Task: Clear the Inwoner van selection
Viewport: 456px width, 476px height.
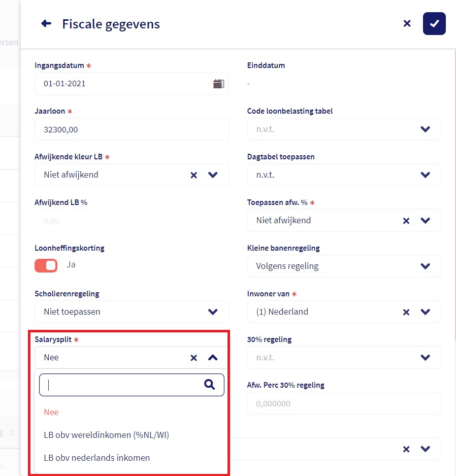Action: (406, 312)
